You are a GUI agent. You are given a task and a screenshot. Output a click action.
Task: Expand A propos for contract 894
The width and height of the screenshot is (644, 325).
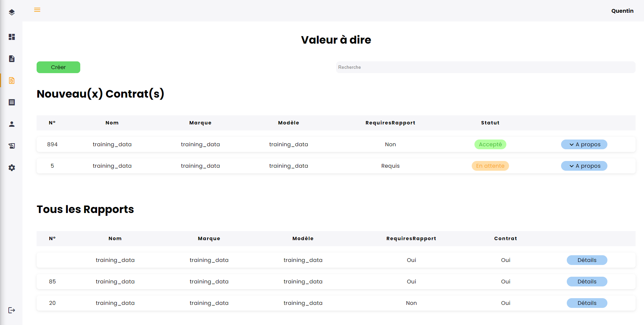click(x=584, y=145)
